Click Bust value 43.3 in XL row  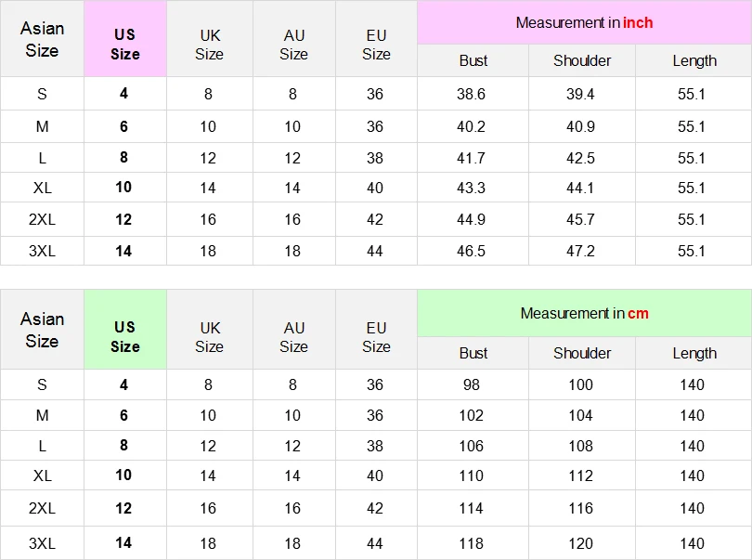tap(471, 188)
